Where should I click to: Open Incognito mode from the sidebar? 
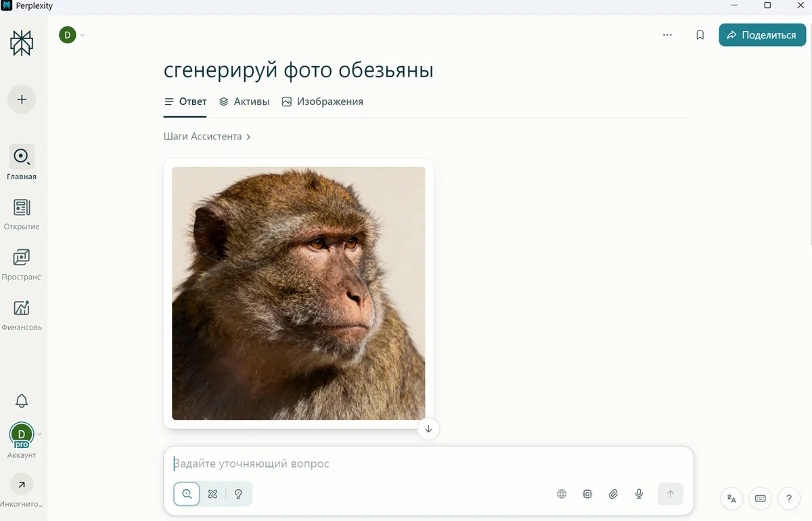click(22, 484)
